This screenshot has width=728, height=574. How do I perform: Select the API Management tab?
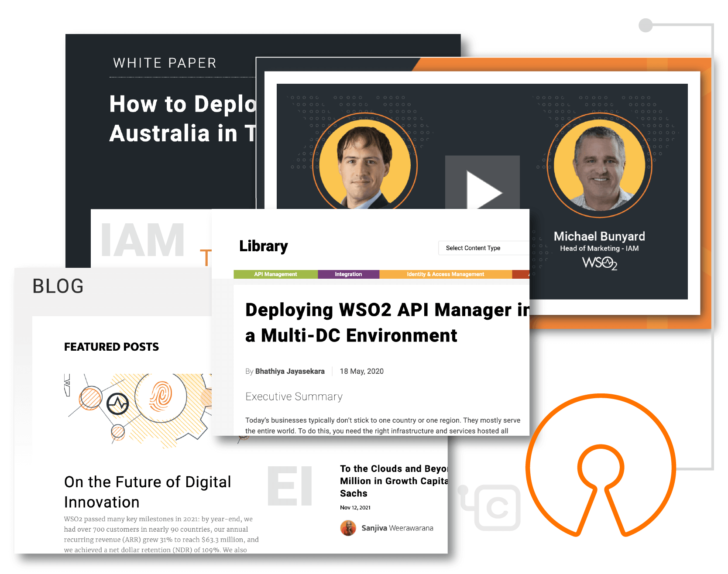click(x=275, y=274)
